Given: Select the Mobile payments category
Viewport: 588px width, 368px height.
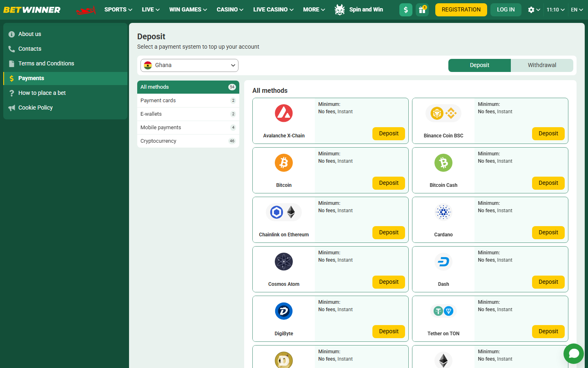Looking at the screenshot, I should pyautogui.click(x=188, y=128).
